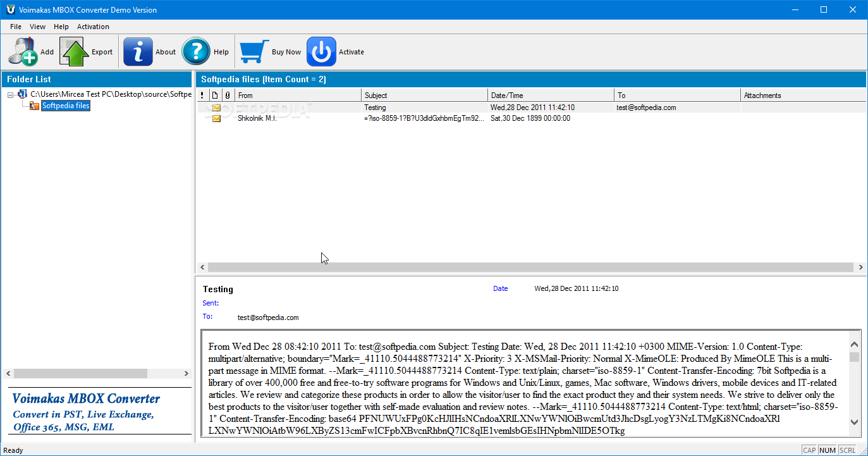
Task: Click the attachment paperclip column header
Action: coord(228,96)
